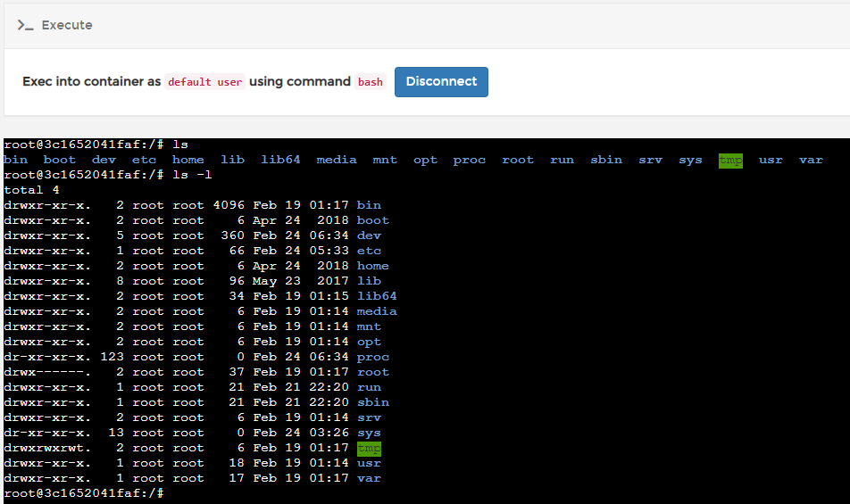Click the 'bash' command code label

[x=371, y=82]
